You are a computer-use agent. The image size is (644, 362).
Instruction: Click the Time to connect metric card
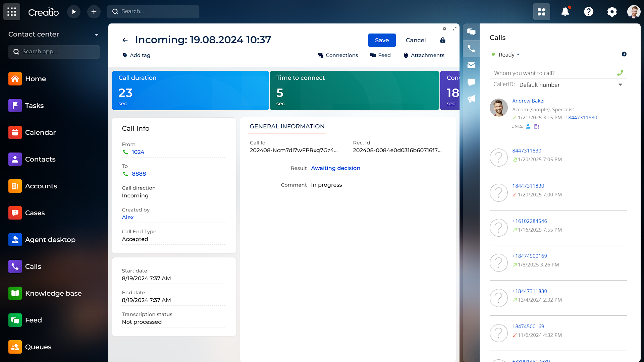tap(355, 90)
